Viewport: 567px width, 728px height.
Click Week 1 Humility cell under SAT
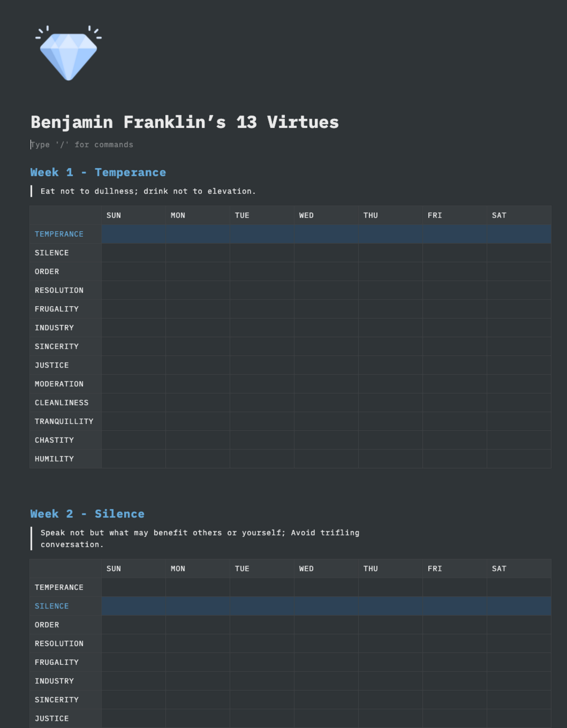(x=519, y=458)
